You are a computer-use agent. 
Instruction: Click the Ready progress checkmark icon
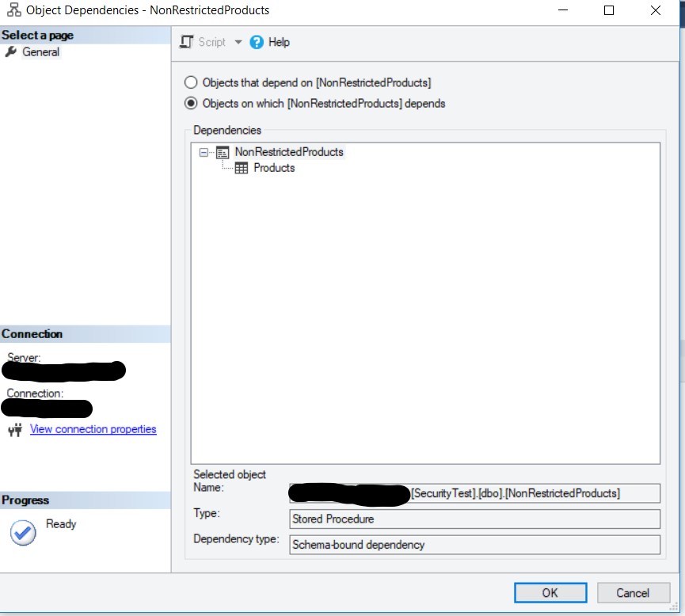click(x=23, y=533)
